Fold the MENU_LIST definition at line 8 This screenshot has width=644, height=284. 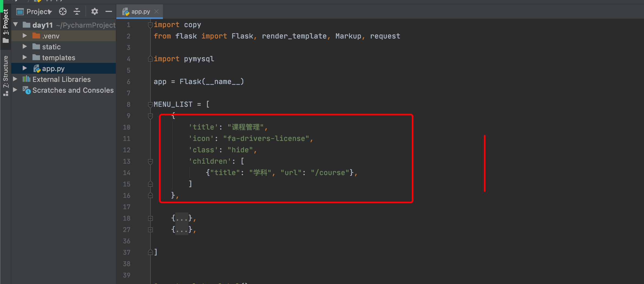(150, 104)
